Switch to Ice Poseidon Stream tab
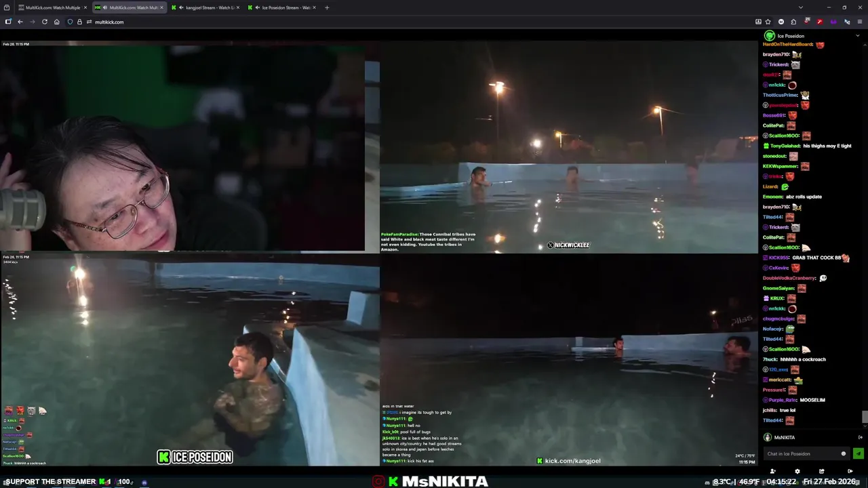868x488 pixels. [x=281, y=7]
